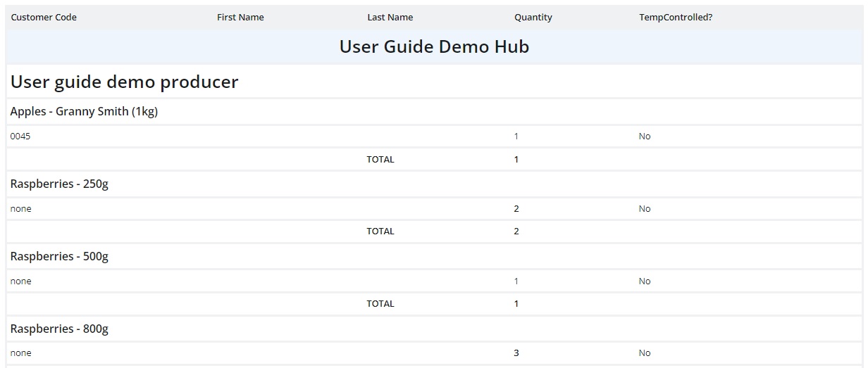868x368 pixels.
Task: Click the Quantity column header
Action: pos(533,18)
